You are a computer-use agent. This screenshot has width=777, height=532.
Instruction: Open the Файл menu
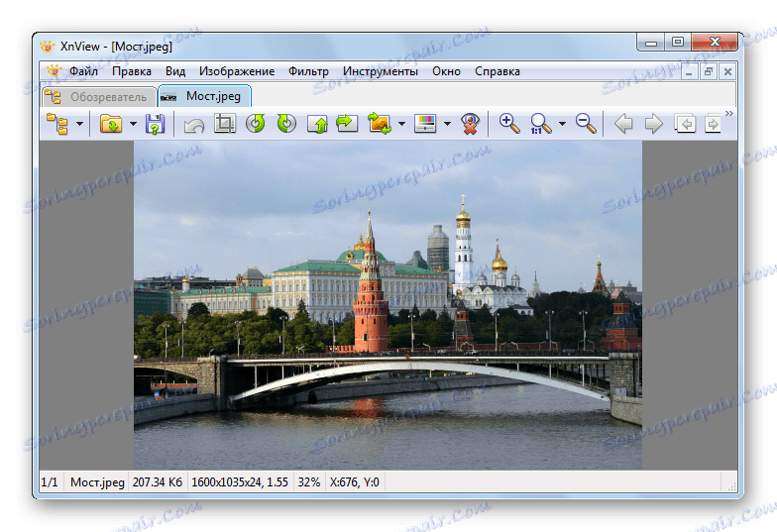click(83, 71)
